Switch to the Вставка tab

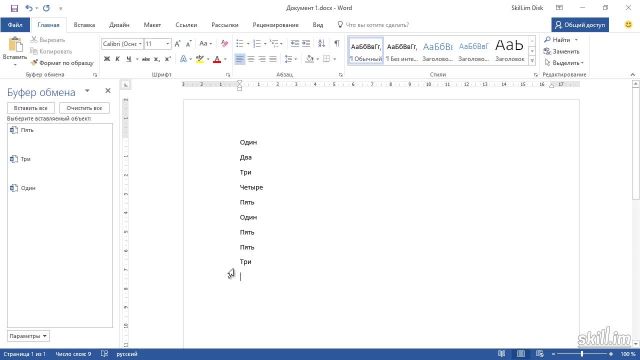(84, 25)
